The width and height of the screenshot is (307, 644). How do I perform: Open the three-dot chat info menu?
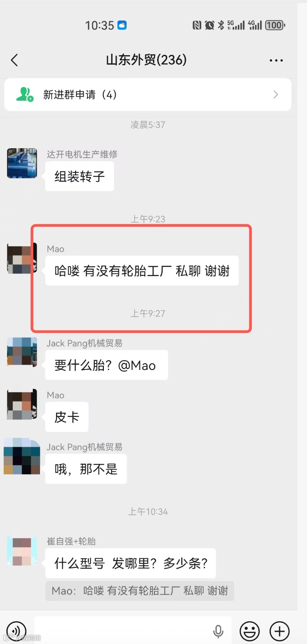coord(276,60)
